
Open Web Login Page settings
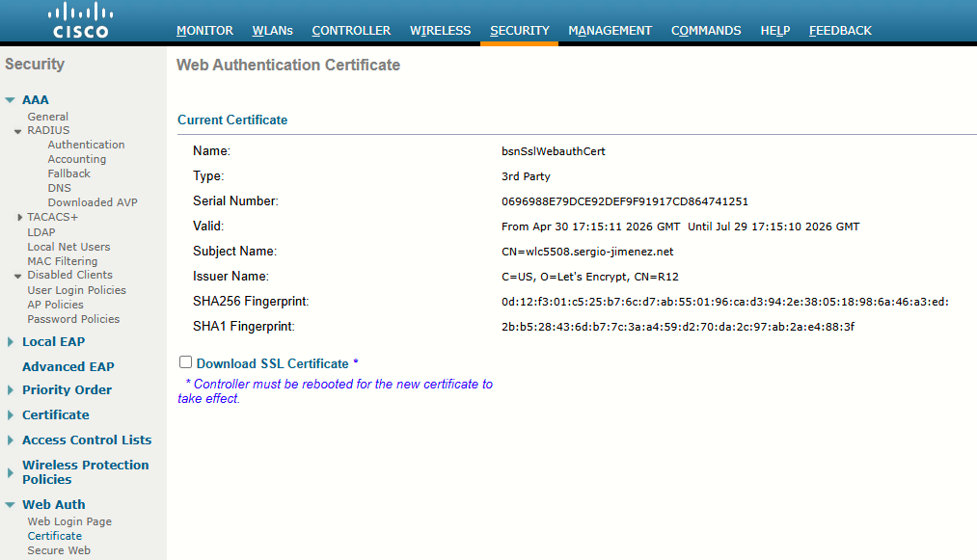(69, 521)
